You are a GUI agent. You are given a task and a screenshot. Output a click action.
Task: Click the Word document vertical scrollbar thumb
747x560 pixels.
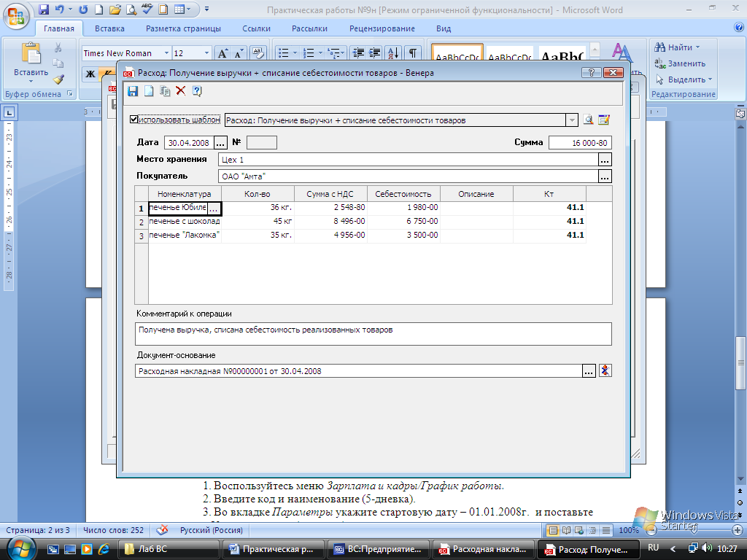(x=740, y=363)
